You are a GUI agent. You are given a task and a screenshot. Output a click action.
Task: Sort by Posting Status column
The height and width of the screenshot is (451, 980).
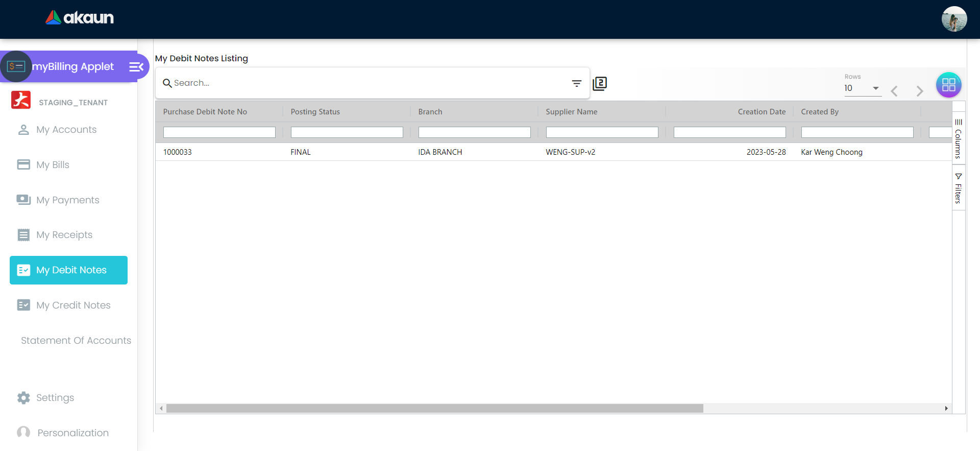pyautogui.click(x=315, y=112)
